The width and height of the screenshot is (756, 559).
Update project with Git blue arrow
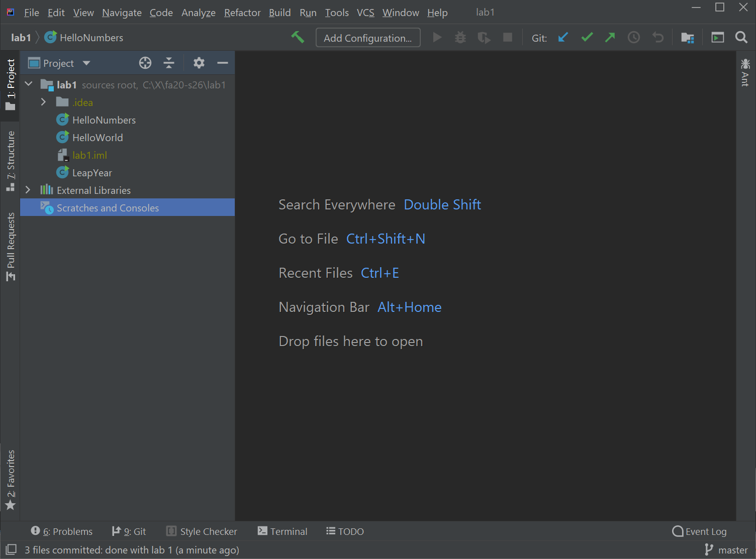click(x=563, y=37)
